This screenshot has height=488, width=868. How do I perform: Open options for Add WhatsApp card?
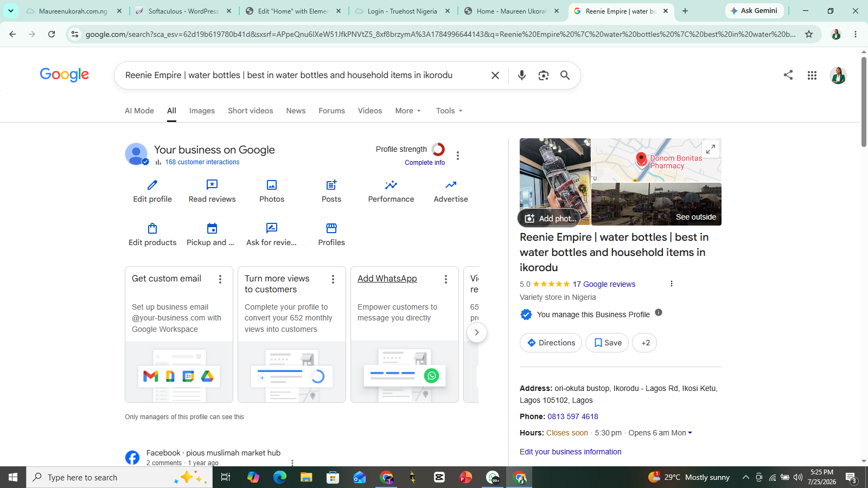pos(446,279)
